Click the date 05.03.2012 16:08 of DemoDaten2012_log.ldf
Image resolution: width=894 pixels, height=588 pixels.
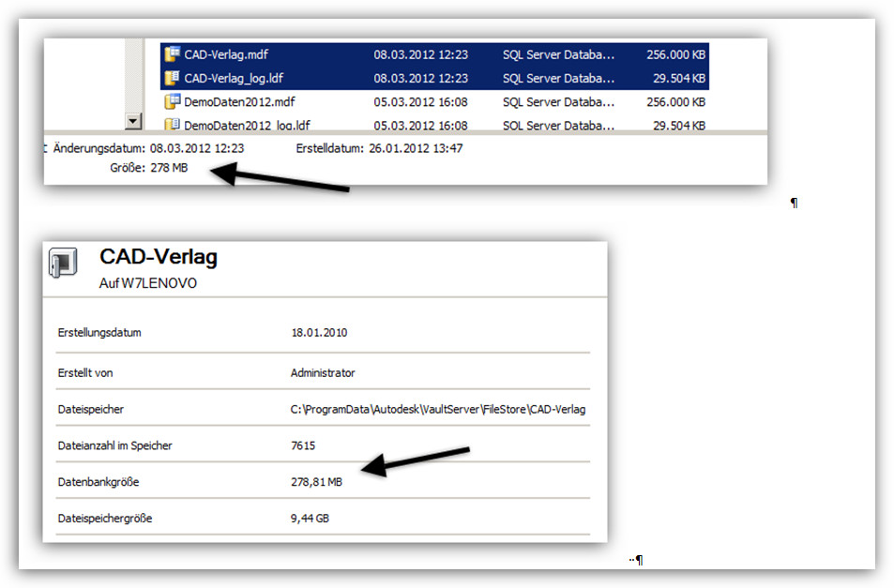click(x=421, y=126)
